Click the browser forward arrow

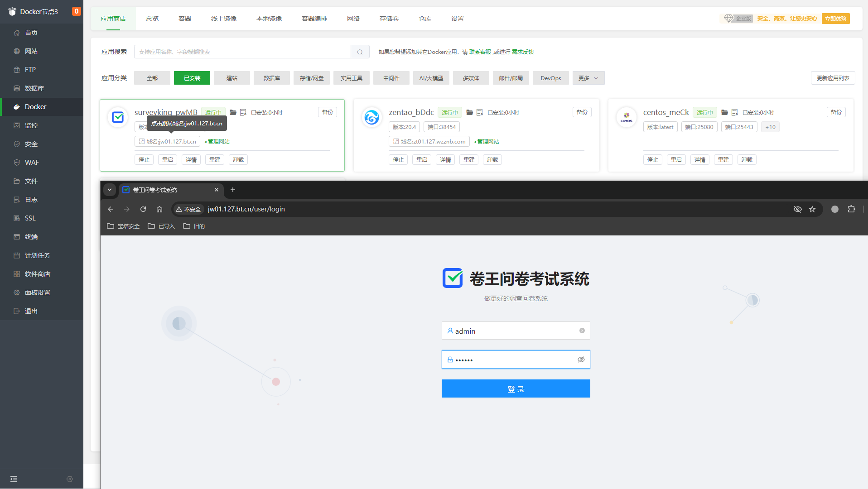pos(127,209)
